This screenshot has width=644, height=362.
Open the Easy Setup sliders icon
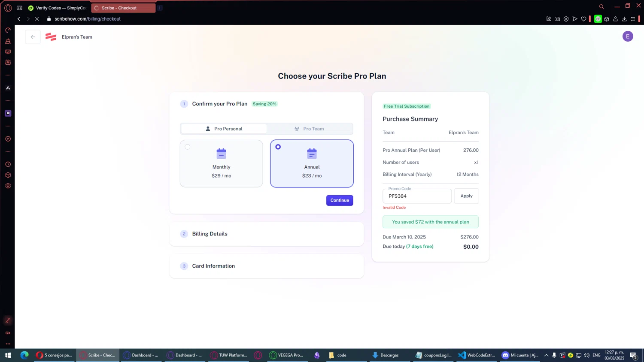633,19
